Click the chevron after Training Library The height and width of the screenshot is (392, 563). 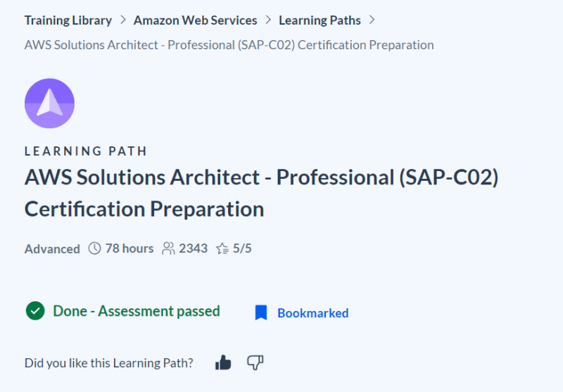[122, 20]
